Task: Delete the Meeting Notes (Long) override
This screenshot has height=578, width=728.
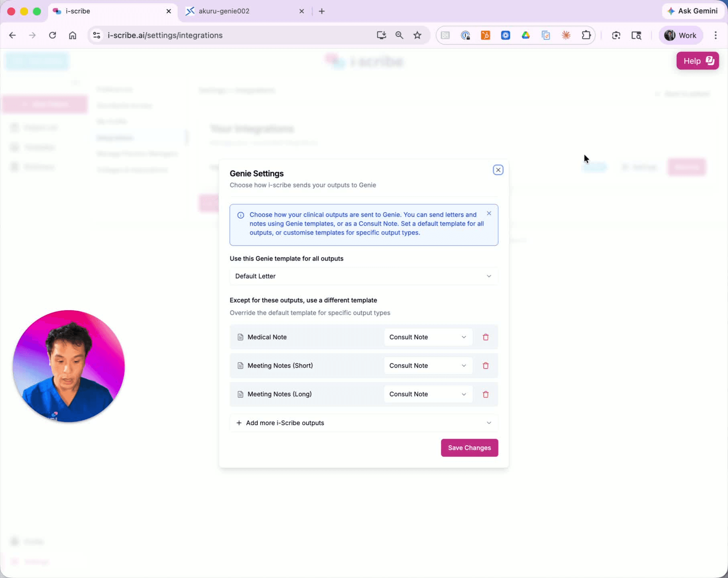Action: [x=486, y=394]
